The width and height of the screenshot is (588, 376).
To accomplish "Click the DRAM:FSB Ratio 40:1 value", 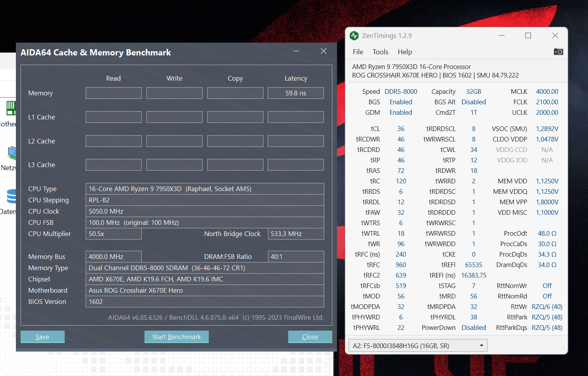I will (x=296, y=257).
